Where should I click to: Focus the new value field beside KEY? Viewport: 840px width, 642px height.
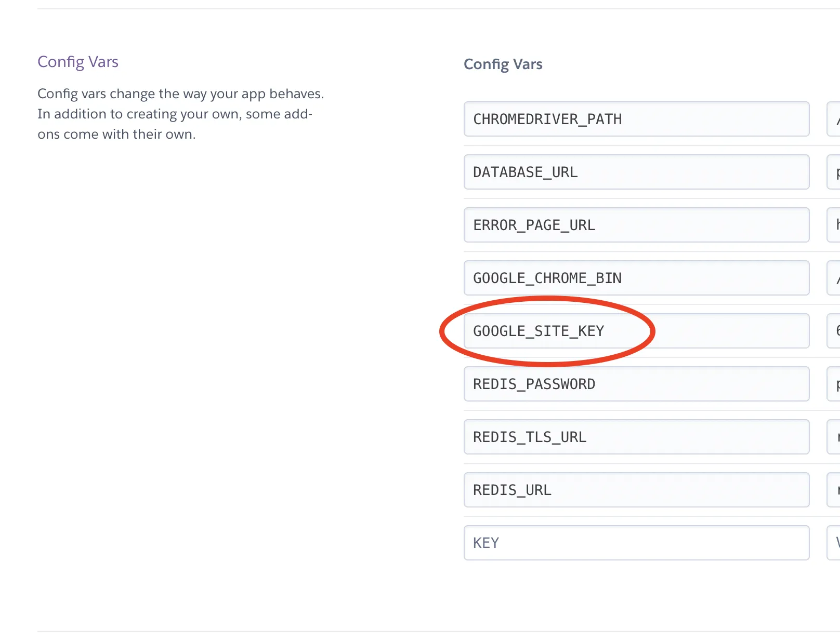point(834,543)
